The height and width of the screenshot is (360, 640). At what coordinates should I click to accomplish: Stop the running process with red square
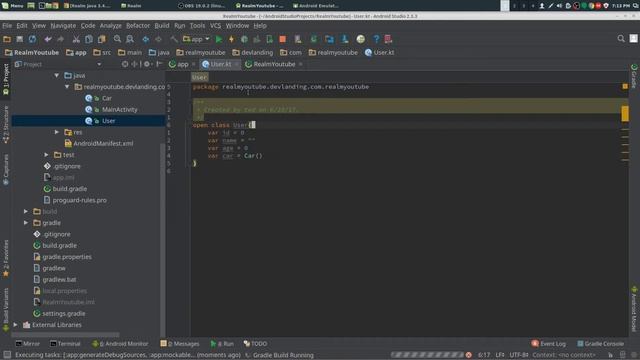coord(282,39)
